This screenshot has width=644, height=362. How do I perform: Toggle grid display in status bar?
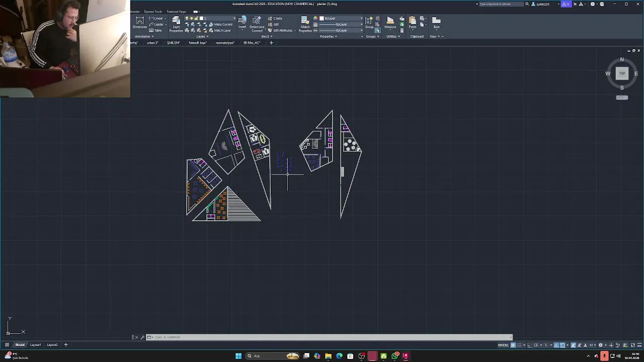[513, 345]
